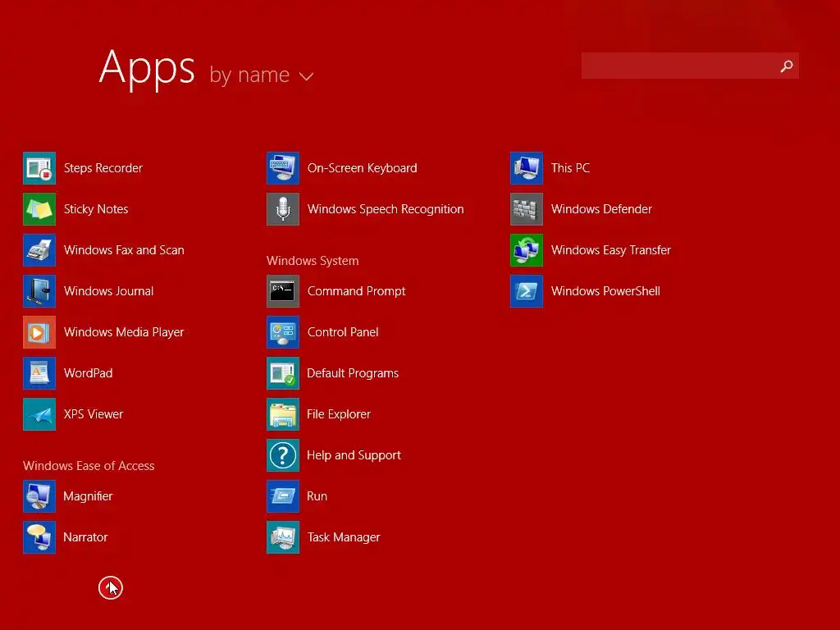Screen dimensions: 840x630
Task: Open Windows Speech Recognition microphone icon
Action: (x=283, y=209)
